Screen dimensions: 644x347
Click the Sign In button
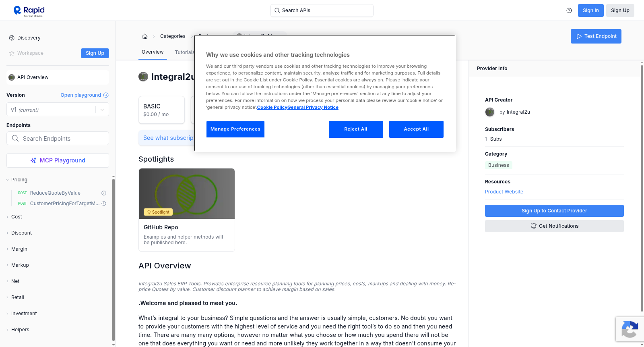[591, 10]
